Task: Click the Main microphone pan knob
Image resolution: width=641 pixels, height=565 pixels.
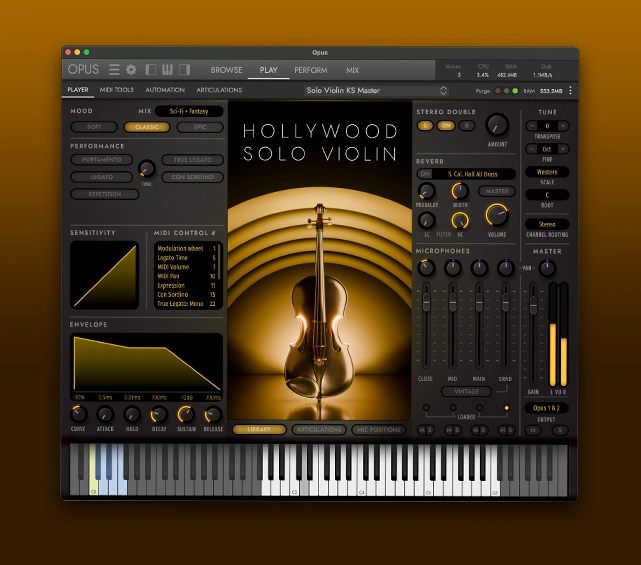Action: tap(479, 268)
